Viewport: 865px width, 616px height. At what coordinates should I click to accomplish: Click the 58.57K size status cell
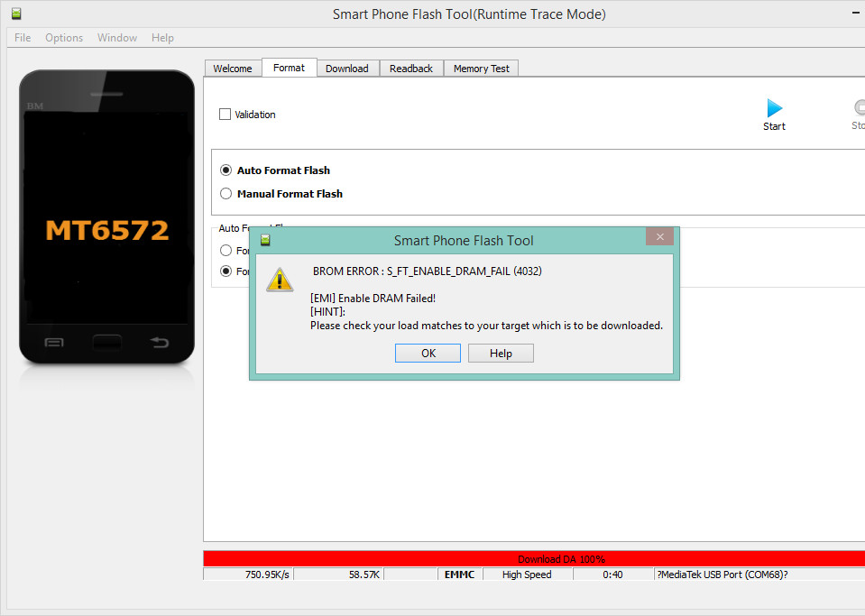[x=339, y=575]
